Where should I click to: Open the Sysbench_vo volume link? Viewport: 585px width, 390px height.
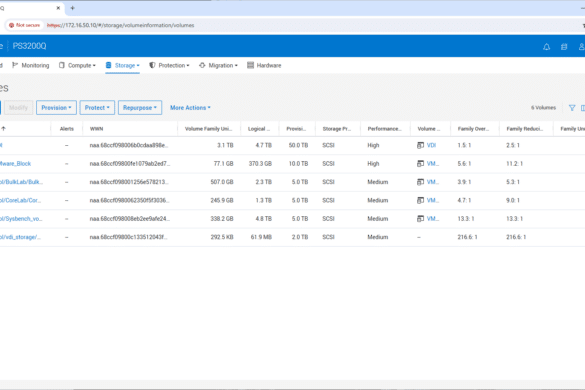tap(21, 218)
